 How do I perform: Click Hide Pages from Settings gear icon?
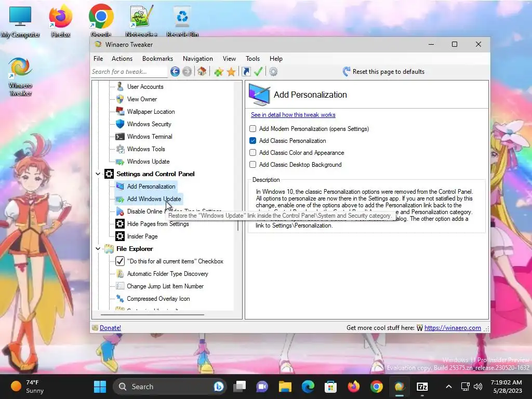[120, 224]
